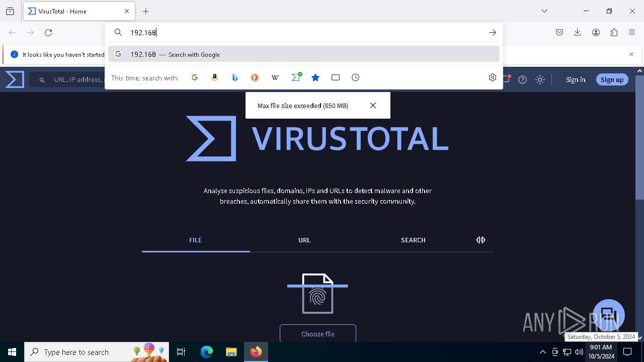Screen dimensions: 644x362
Task: Add VirusTotal search engine icon
Action: pyautogui.click(x=296, y=77)
